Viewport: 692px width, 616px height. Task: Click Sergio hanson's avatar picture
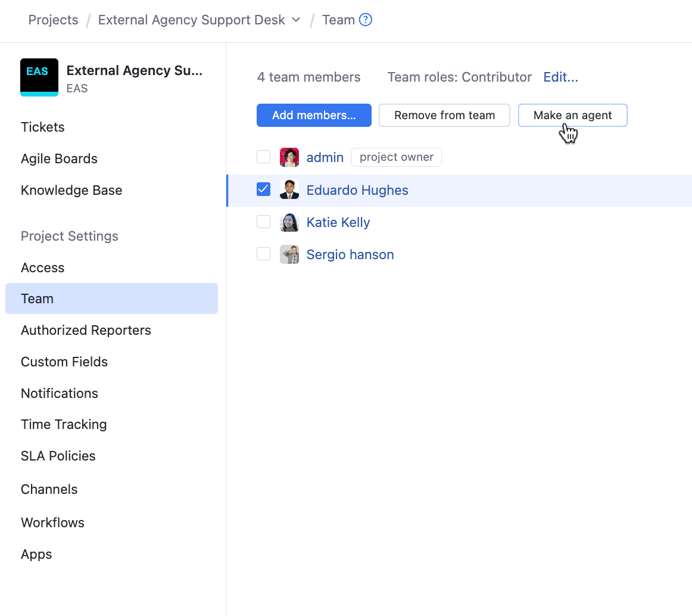[x=289, y=254]
